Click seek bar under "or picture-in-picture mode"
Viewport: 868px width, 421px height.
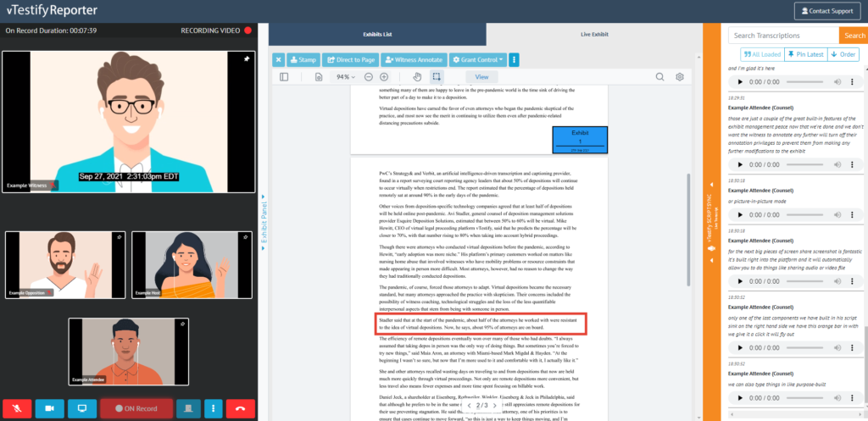(807, 215)
